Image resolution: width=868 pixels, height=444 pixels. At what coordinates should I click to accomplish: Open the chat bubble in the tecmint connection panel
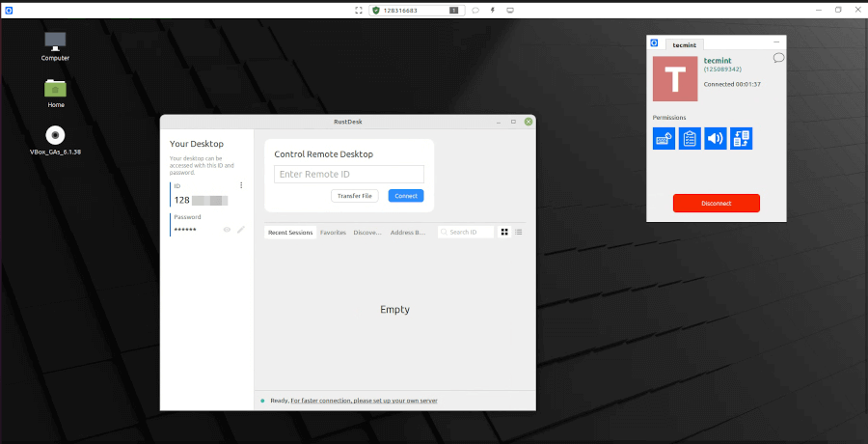(778, 58)
